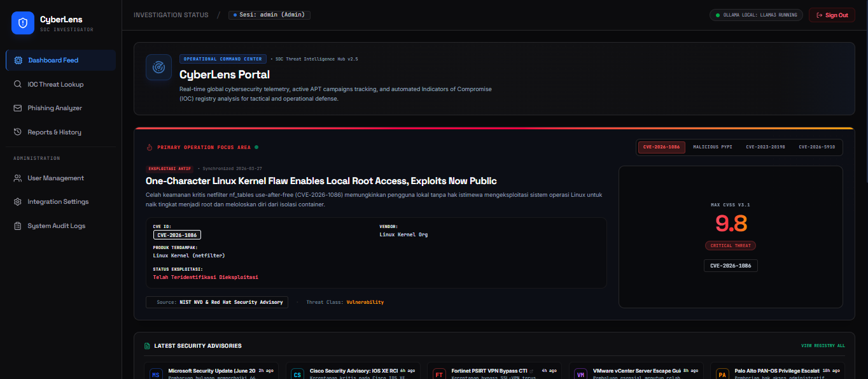Click the radar icon in portal header
The image size is (868, 379).
coord(159,67)
